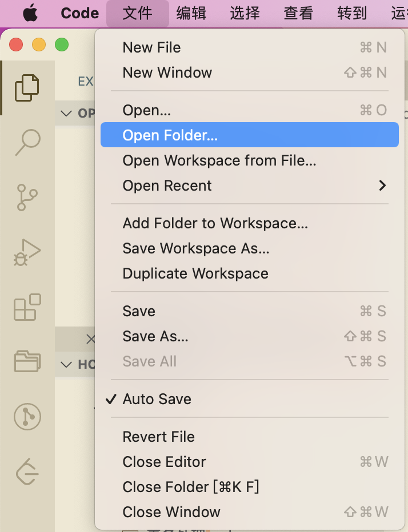The height and width of the screenshot is (532, 408).
Task: Collapse the OP section chevron in sidebar
Action: point(67,113)
